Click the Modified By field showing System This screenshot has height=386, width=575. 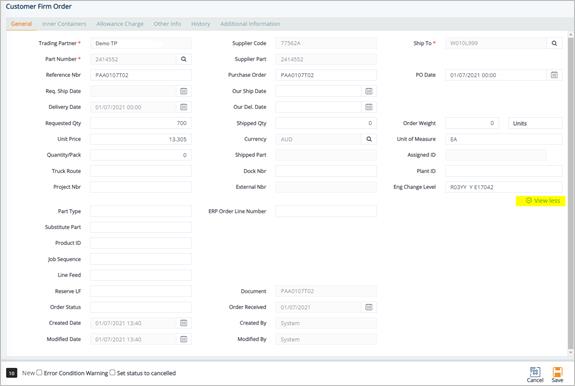(326, 339)
